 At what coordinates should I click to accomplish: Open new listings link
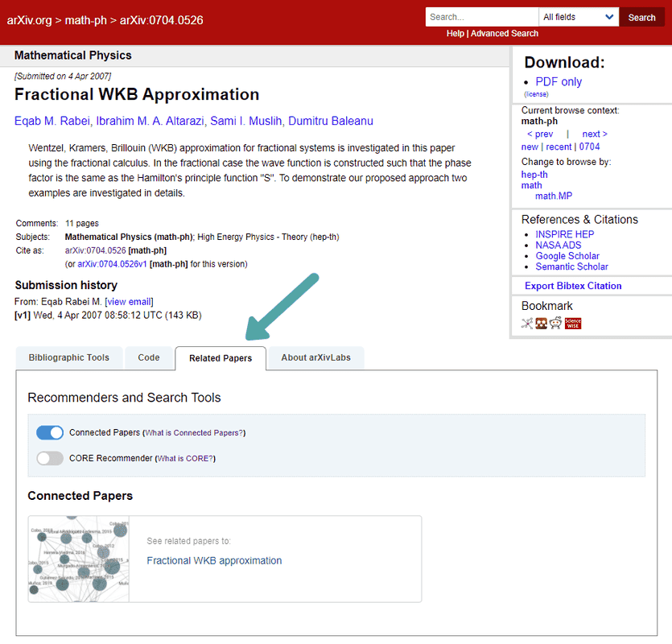coord(530,147)
